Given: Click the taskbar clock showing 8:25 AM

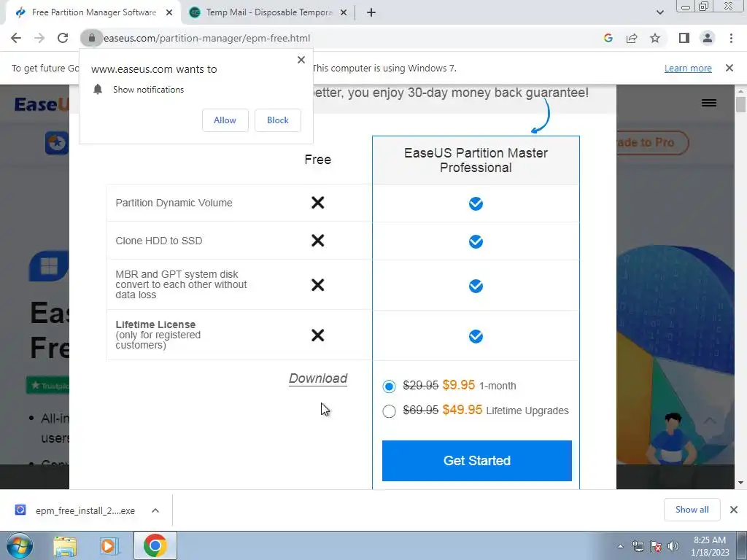Looking at the screenshot, I should [x=710, y=546].
